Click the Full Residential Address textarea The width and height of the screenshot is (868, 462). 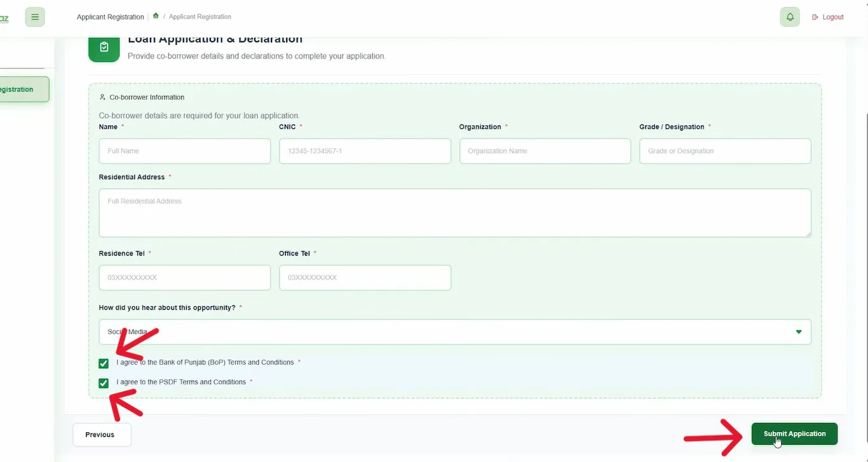click(x=455, y=213)
